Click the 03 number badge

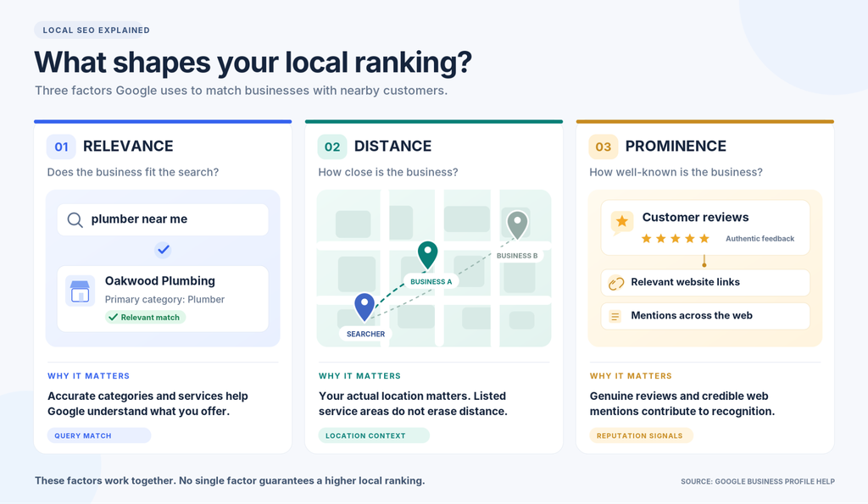(604, 147)
